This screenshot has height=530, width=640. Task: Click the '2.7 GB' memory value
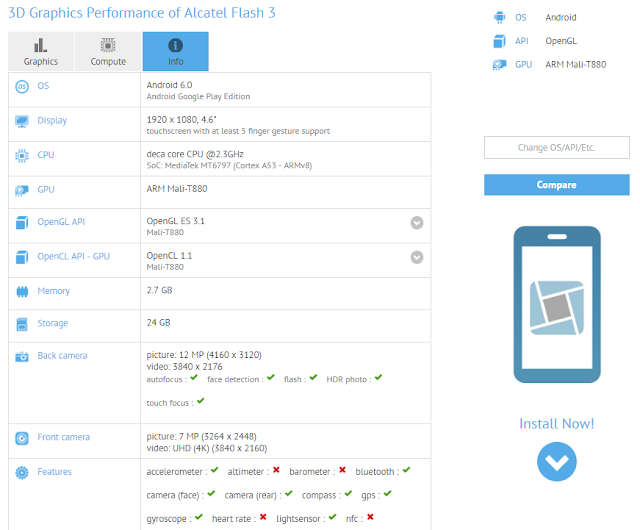160,290
